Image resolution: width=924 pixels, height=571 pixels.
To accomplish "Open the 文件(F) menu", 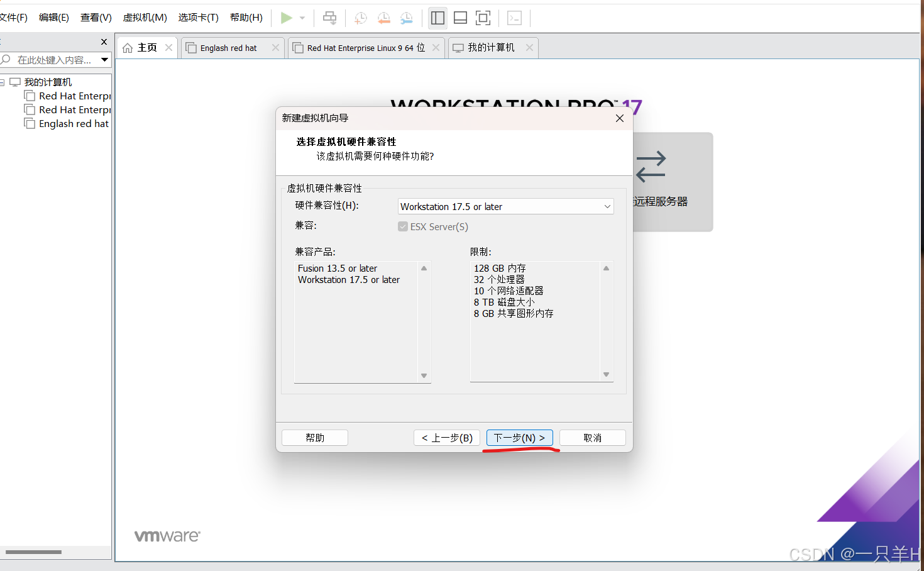I will (13, 18).
